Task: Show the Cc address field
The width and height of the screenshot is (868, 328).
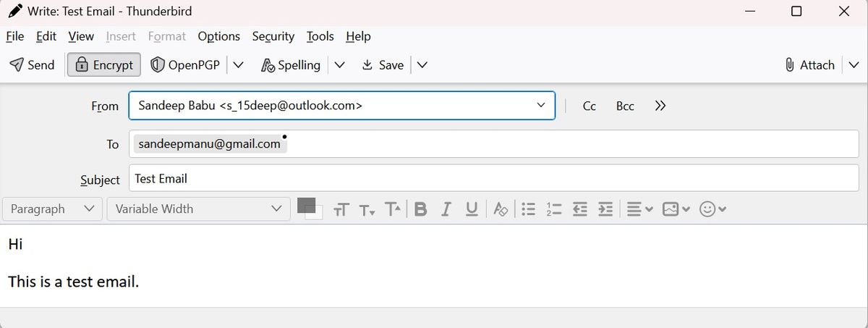Action: point(590,106)
